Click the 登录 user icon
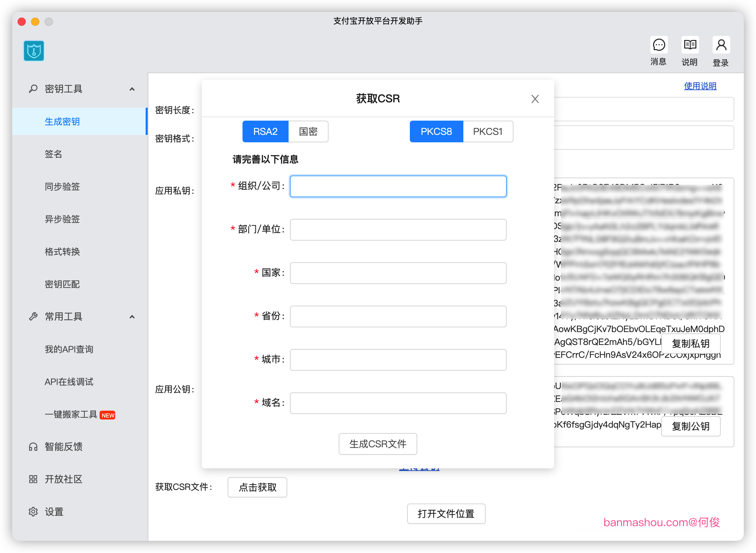This screenshot has width=756, height=553. [x=721, y=45]
